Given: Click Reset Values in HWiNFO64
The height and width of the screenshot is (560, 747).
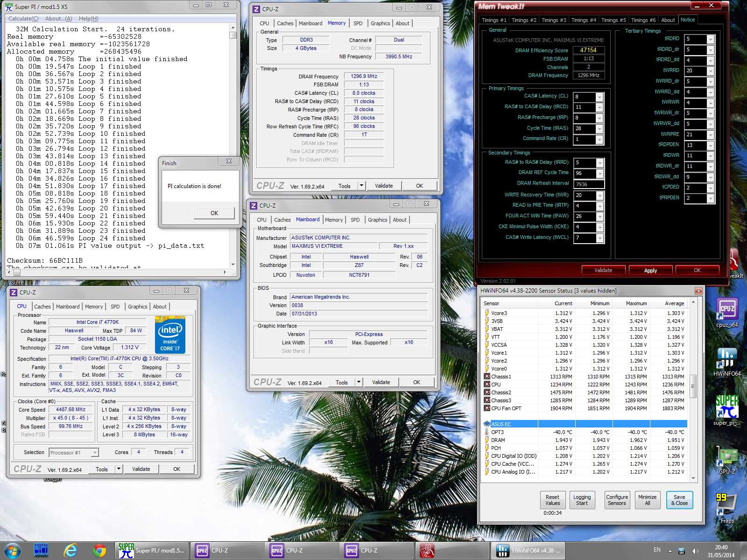Looking at the screenshot, I should (552, 500).
